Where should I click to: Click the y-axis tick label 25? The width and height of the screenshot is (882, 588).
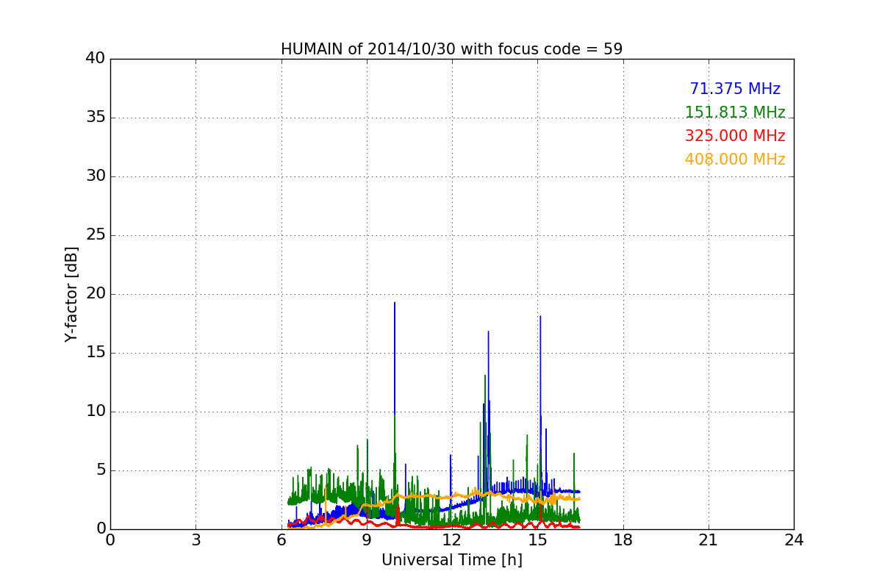[x=95, y=235]
